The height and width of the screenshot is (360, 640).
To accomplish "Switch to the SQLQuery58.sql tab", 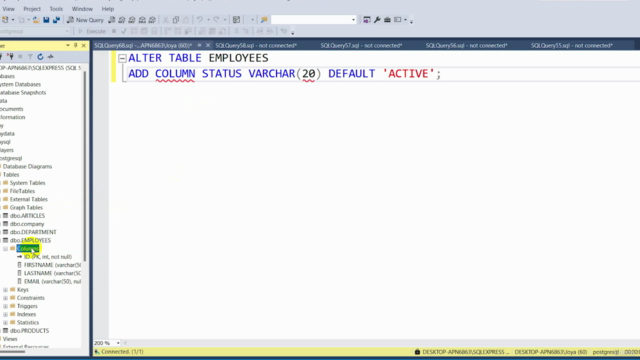I will click(x=256, y=45).
